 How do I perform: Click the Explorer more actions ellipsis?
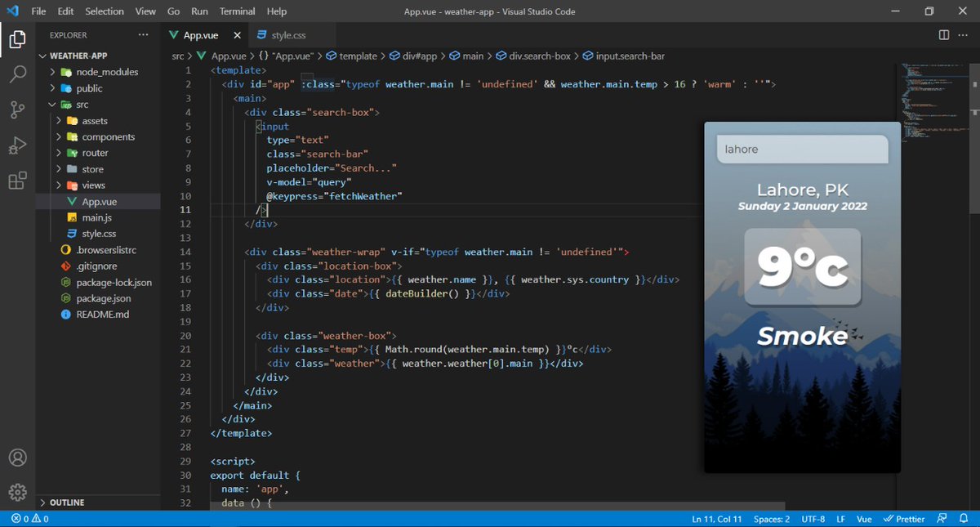pyautogui.click(x=144, y=35)
